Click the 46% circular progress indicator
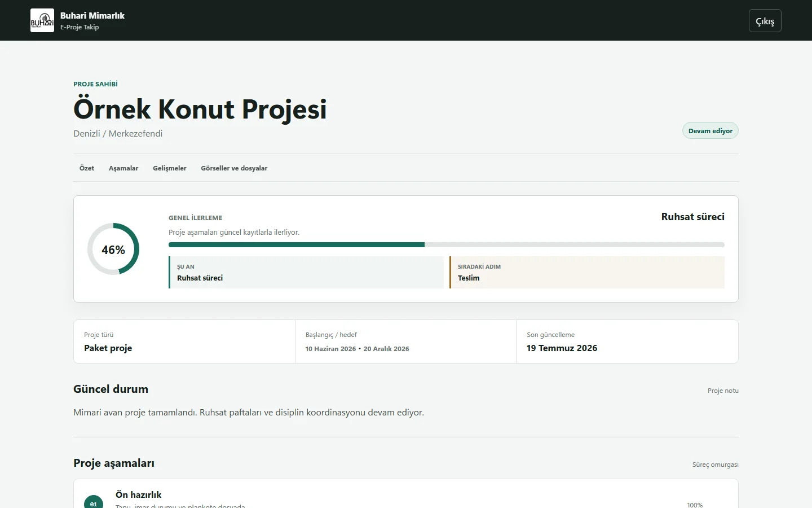This screenshot has height=508, width=812. [x=113, y=249]
